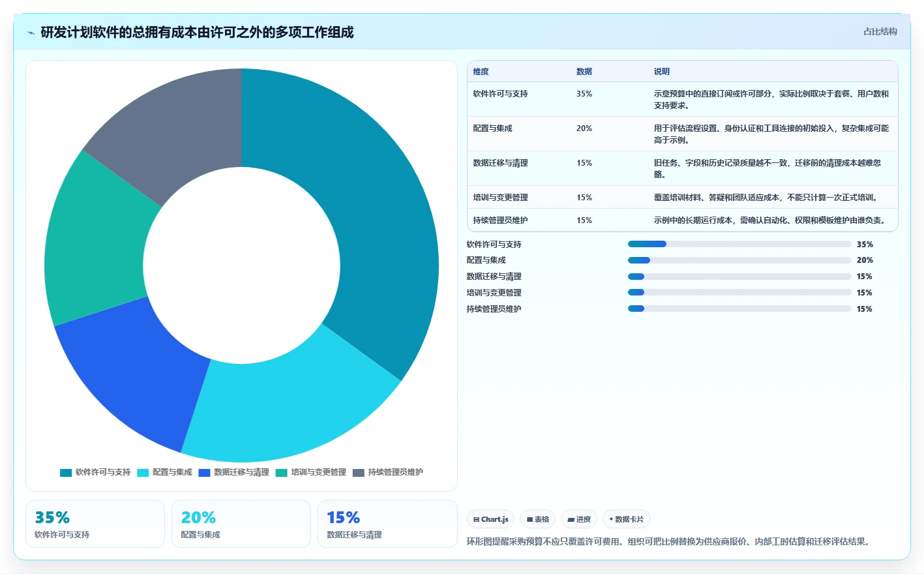
Task: Click the 进度 tag chip
Action: (579, 519)
